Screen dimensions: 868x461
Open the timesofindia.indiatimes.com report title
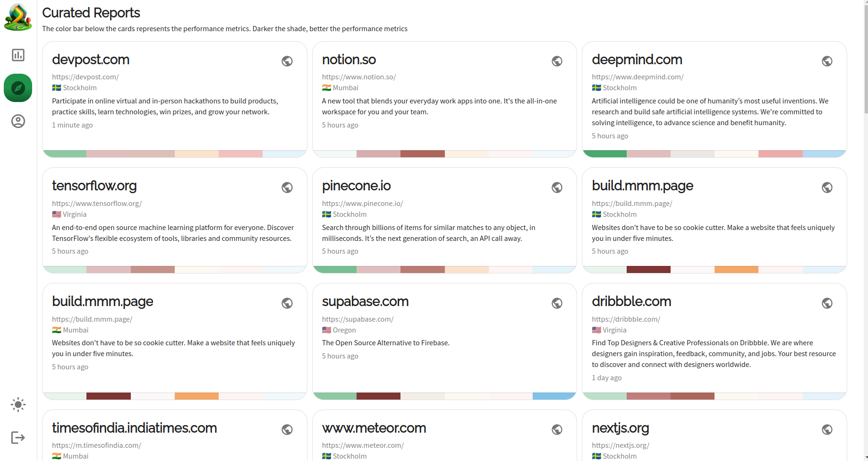[x=135, y=428]
